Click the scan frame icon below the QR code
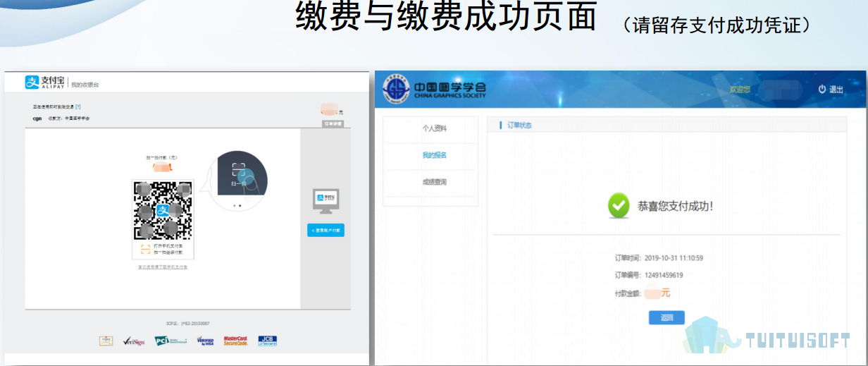This screenshot has height=366, width=868. pos(145,249)
